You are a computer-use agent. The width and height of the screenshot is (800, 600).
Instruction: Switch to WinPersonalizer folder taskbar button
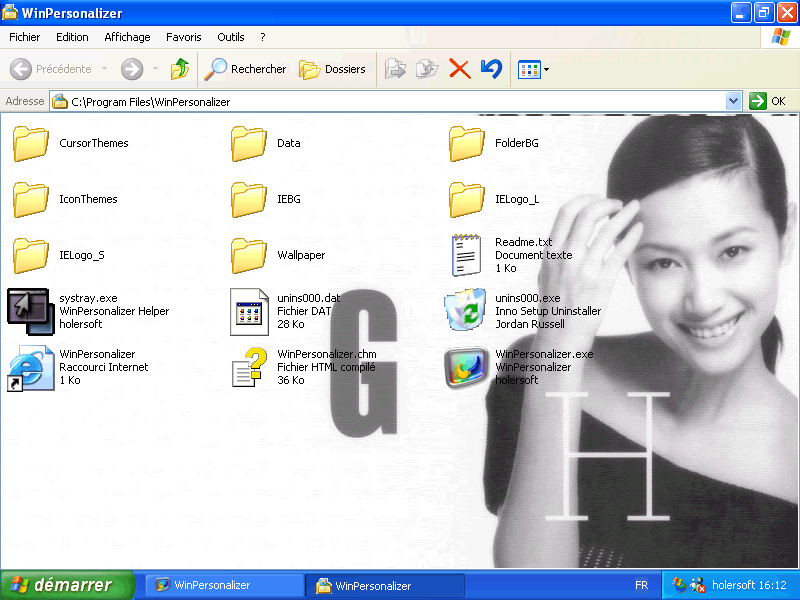click(x=385, y=586)
